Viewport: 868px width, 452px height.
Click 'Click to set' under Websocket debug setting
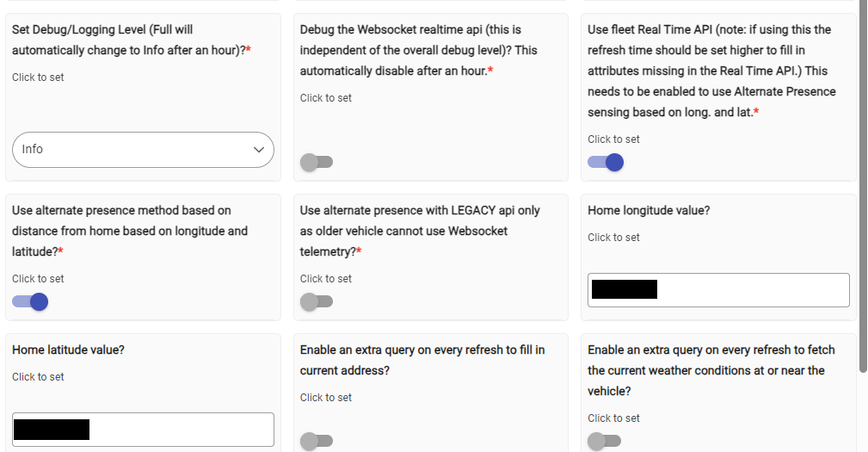(x=326, y=98)
